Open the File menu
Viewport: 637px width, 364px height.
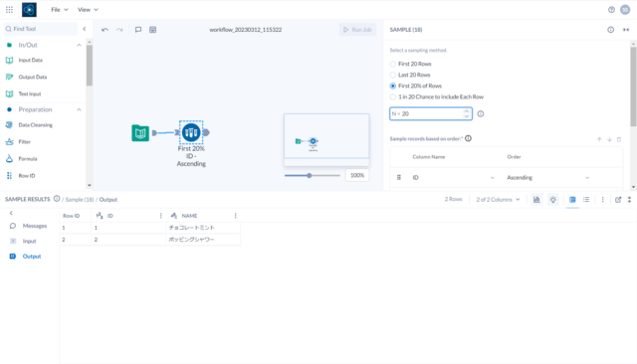tap(60, 10)
